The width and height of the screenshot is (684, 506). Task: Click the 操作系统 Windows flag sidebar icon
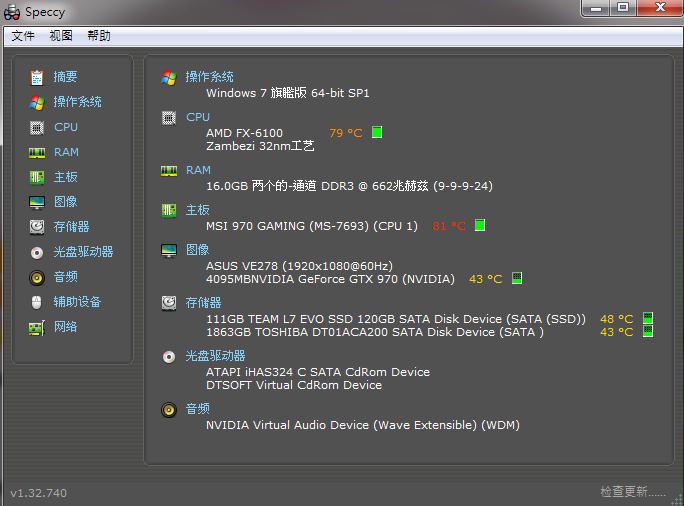pyautogui.click(x=37, y=103)
